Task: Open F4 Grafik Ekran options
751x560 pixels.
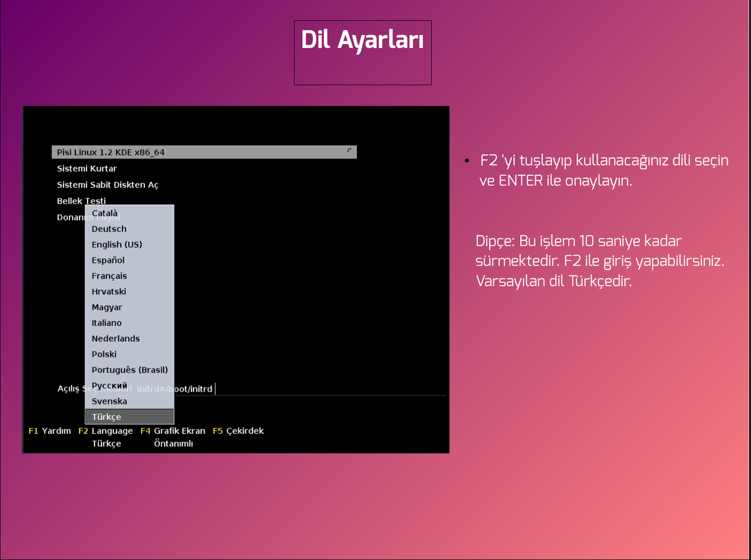Action: click(x=173, y=431)
